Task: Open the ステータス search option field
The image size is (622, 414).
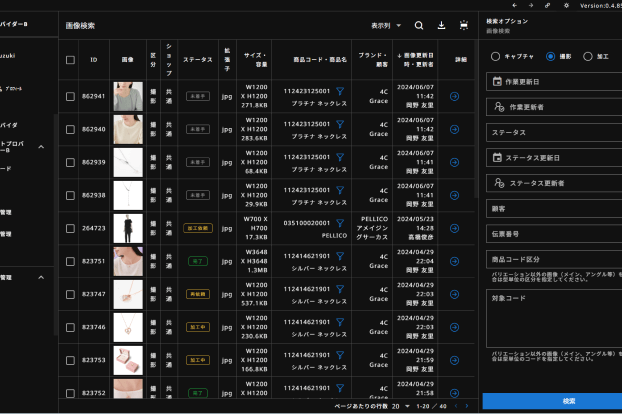Action: pyautogui.click(x=554, y=132)
